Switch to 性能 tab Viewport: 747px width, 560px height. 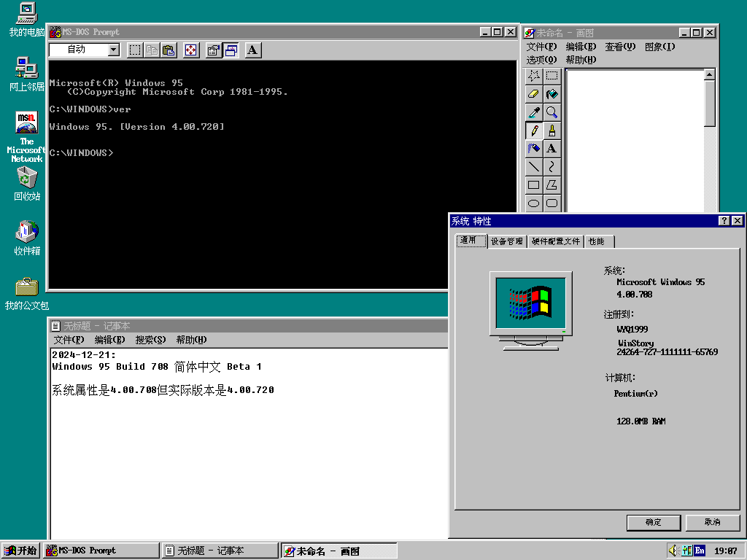599,241
